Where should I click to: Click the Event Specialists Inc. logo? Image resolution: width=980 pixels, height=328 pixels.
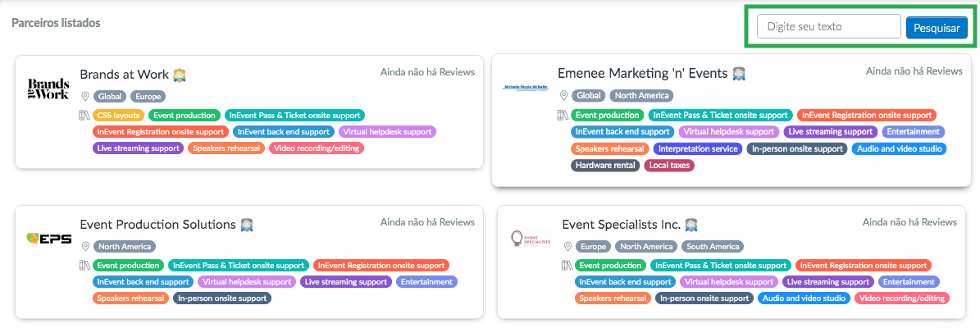point(531,240)
